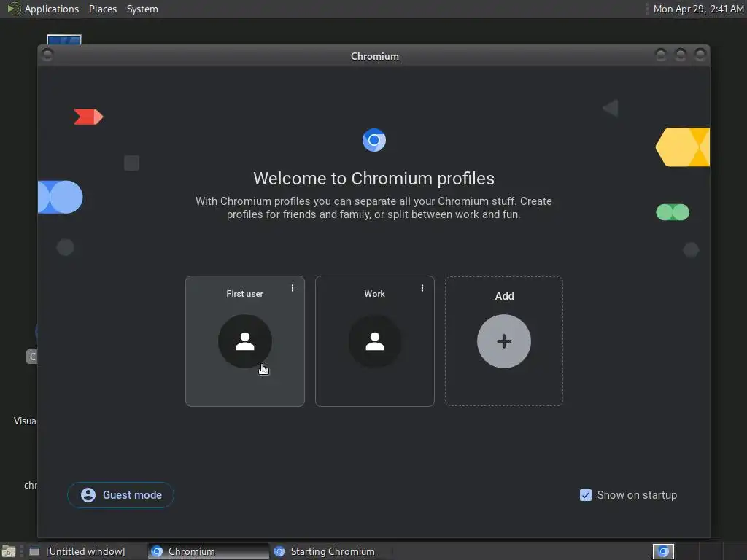
Task: Select the Chromium taskbar entry
Action: (x=208, y=551)
